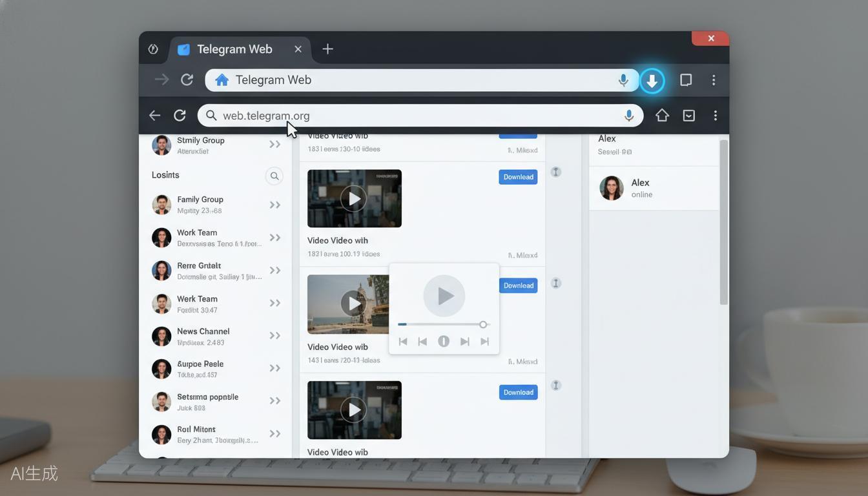Click the Telegram Web title field

pyautogui.click(x=422, y=80)
